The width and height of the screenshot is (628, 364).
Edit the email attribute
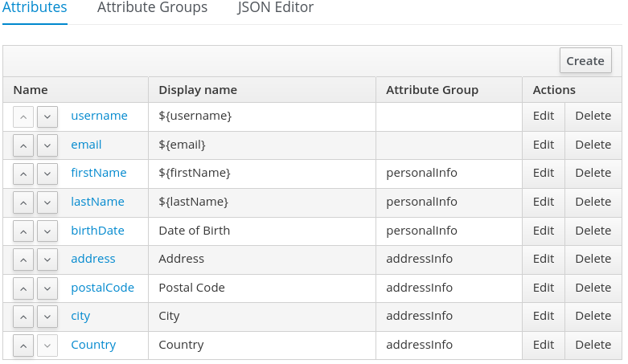coord(544,145)
